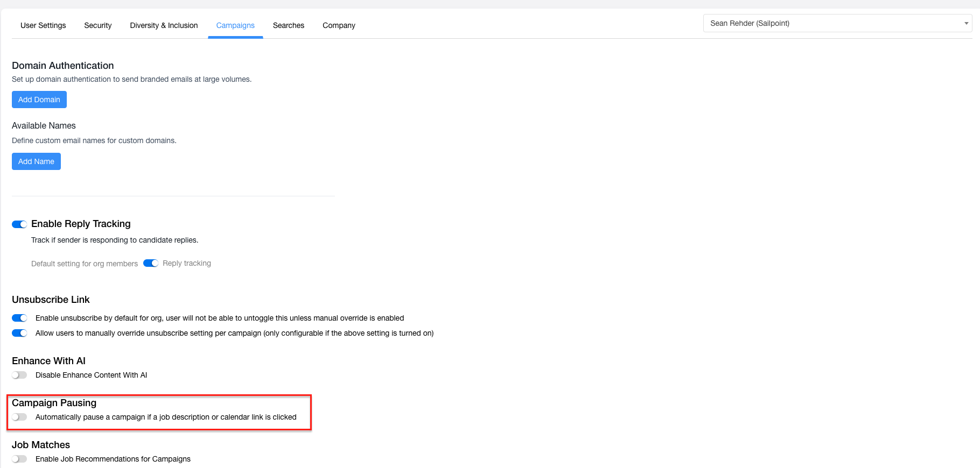
Task: Enable Job Recommendations for Campaigns toggle
Action: click(19, 459)
